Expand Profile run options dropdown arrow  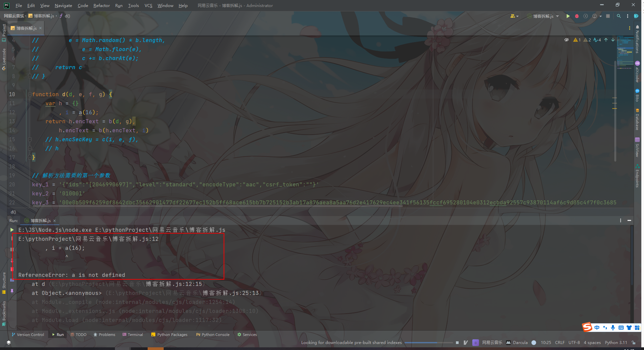click(601, 16)
